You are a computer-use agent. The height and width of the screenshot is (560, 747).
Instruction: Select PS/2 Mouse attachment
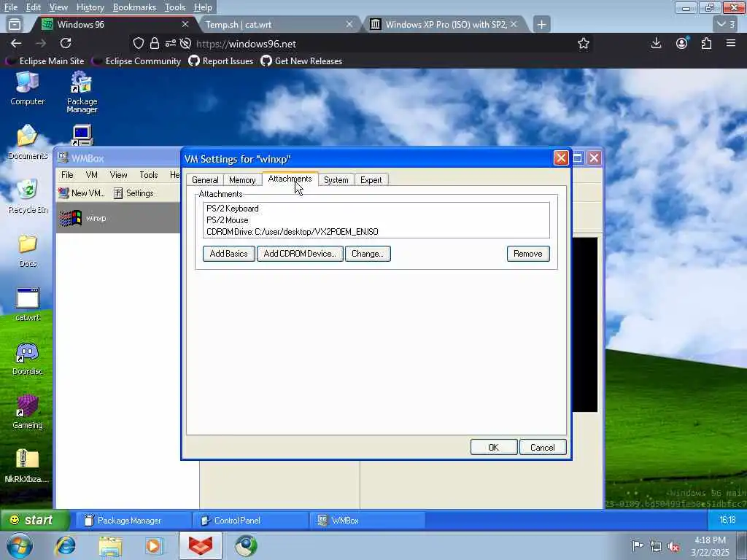point(376,220)
